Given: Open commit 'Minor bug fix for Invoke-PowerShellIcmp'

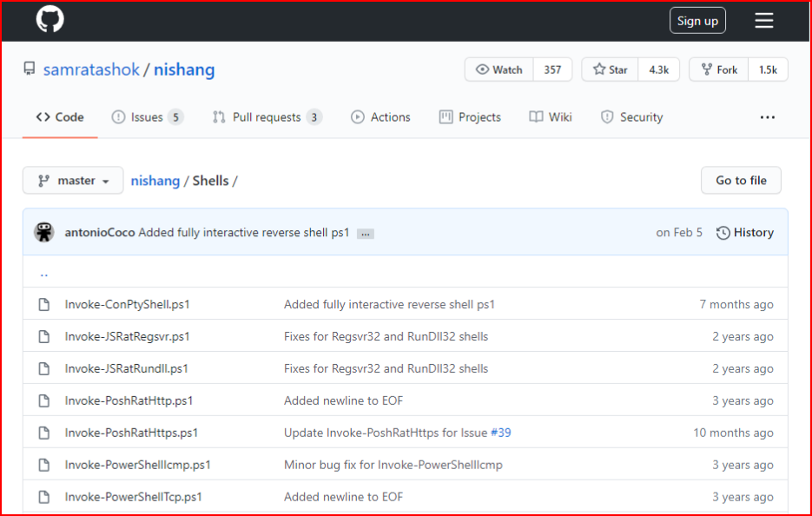Looking at the screenshot, I should pos(393,465).
